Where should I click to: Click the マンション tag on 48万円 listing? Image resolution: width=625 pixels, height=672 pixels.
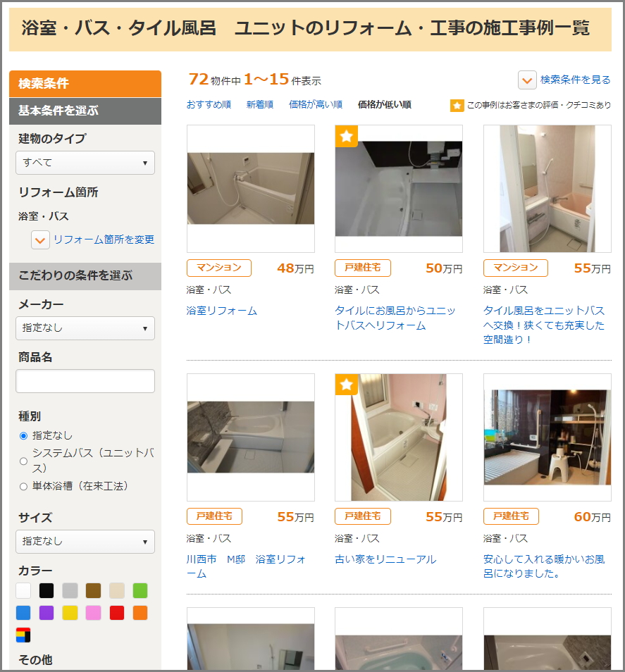[x=219, y=268]
